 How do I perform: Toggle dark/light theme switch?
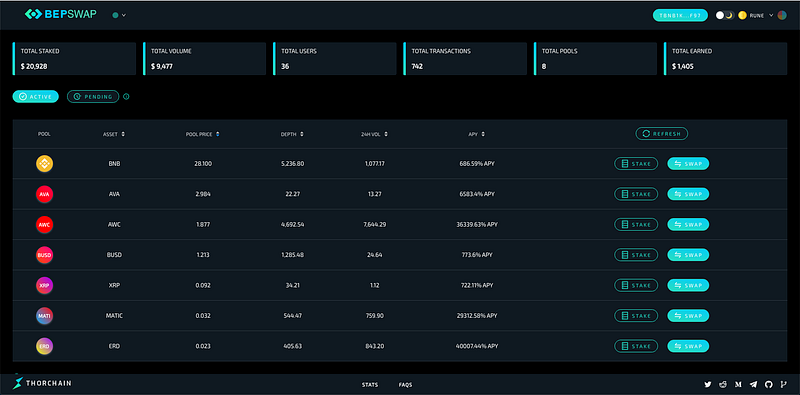click(724, 15)
